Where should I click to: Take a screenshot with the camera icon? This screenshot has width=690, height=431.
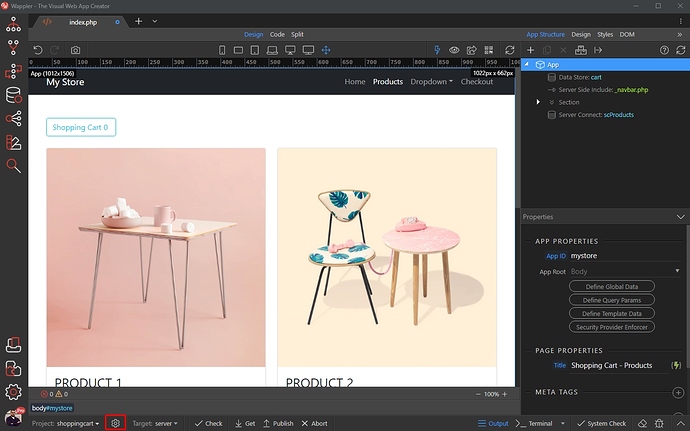click(x=75, y=50)
